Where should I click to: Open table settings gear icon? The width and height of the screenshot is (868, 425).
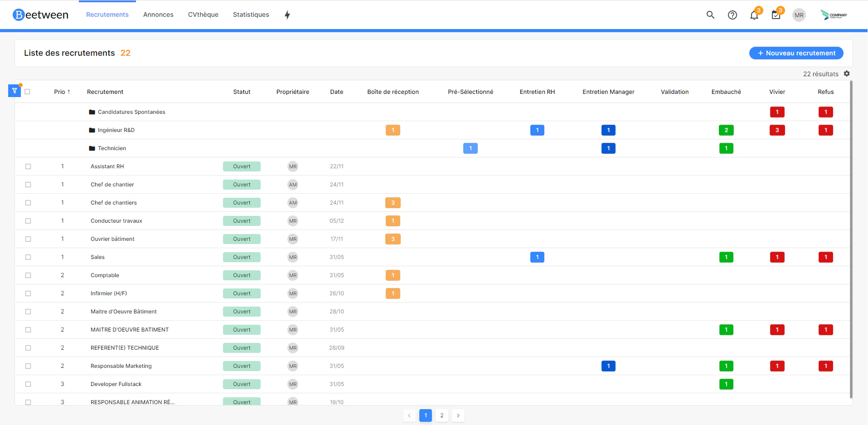847,73
